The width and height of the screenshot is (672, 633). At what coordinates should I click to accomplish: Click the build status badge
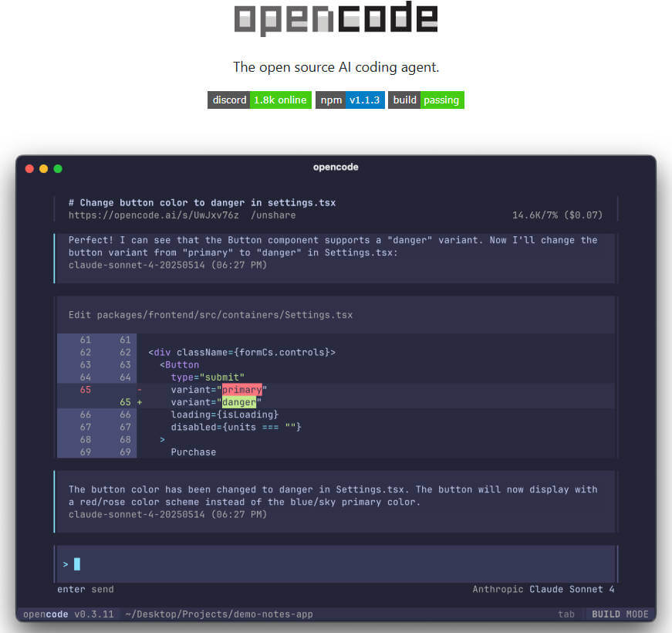click(x=404, y=100)
